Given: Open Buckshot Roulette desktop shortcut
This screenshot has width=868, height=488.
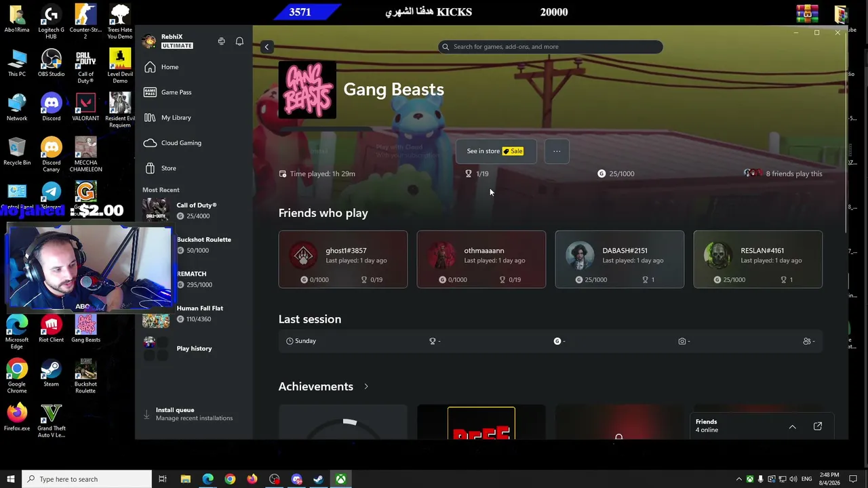Looking at the screenshot, I should click(x=85, y=377).
